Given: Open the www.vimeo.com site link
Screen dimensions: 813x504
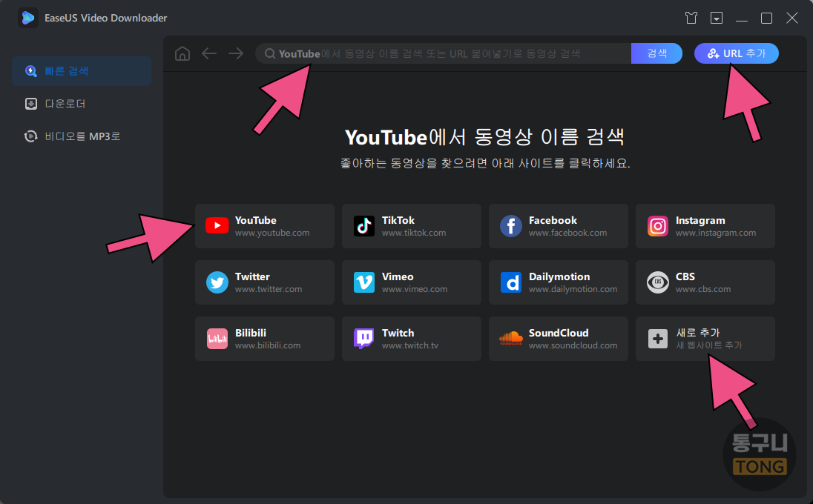Looking at the screenshot, I should click(x=415, y=290).
